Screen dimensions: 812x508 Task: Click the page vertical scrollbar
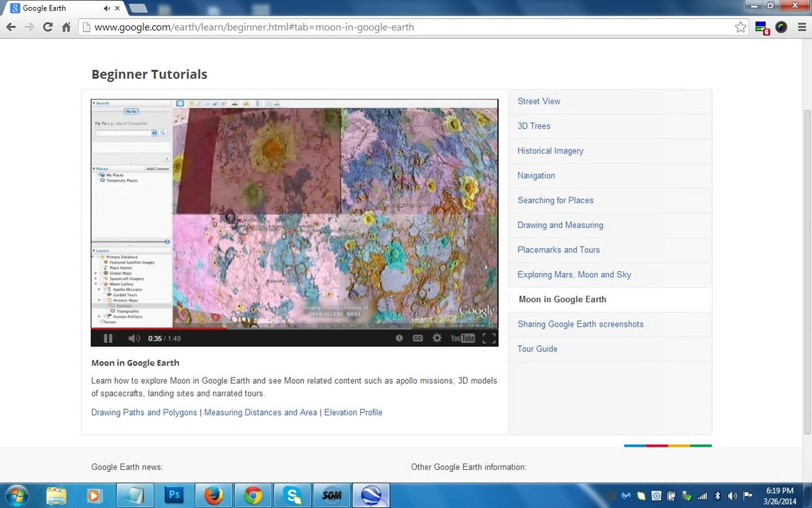[x=807, y=272]
